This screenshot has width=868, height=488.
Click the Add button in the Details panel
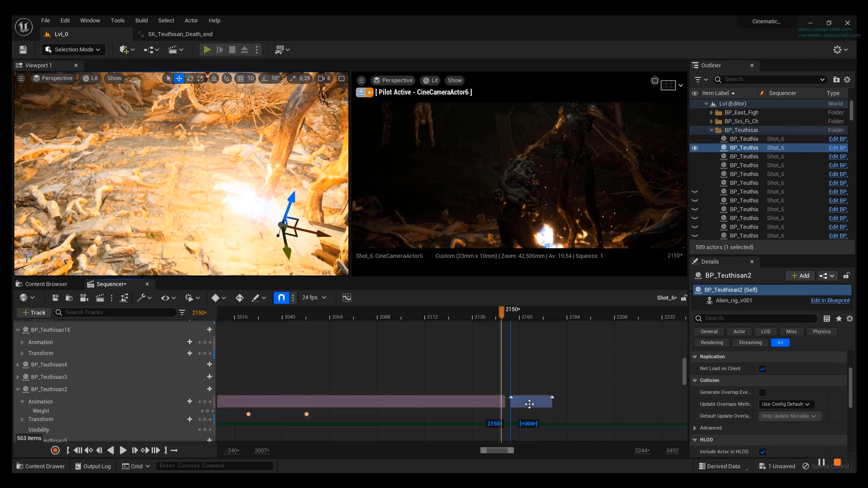click(800, 275)
